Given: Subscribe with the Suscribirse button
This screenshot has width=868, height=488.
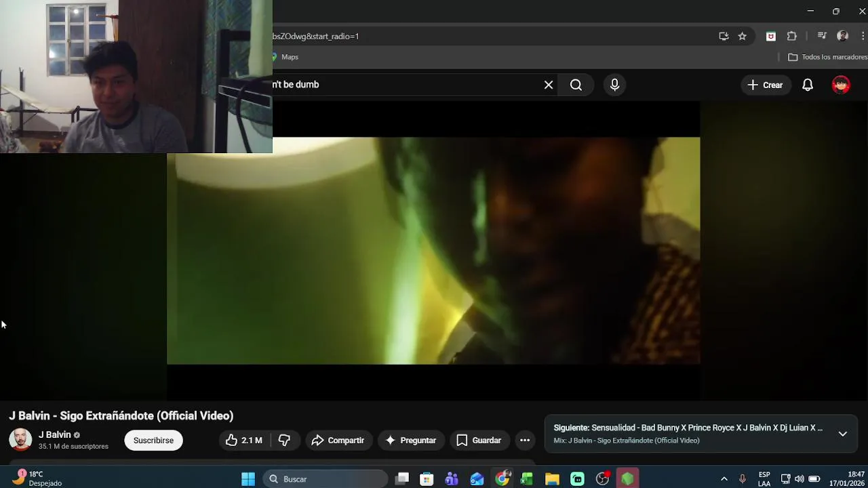Looking at the screenshot, I should [153, 440].
